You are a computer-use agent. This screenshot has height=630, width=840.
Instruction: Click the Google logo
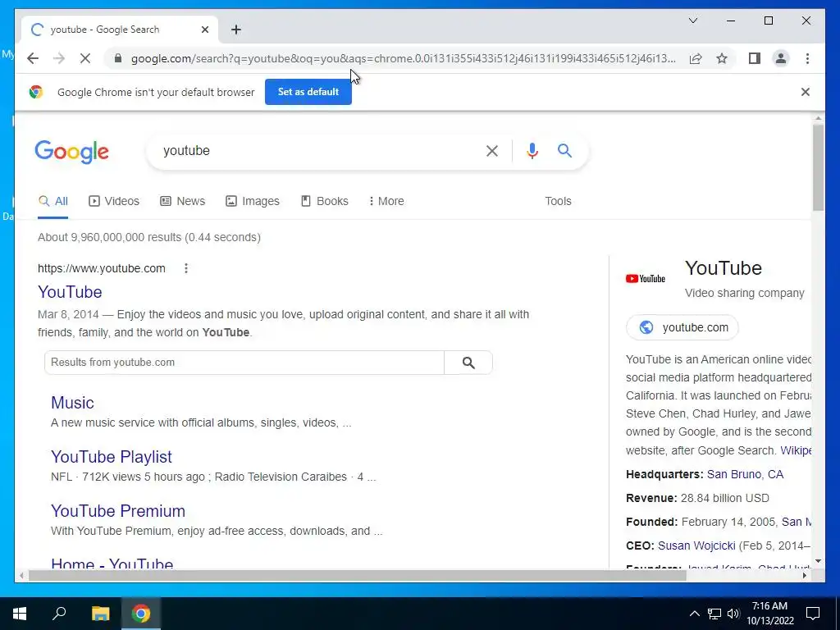tap(72, 152)
